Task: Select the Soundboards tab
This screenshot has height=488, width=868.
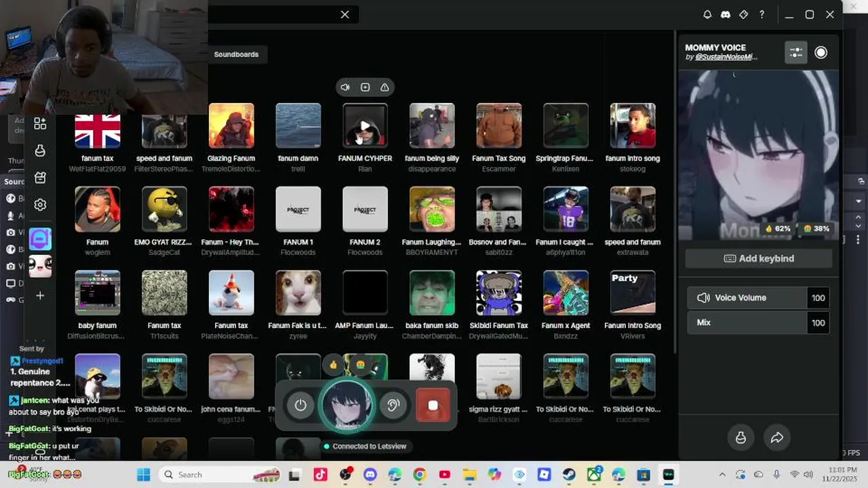Action: [236, 54]
